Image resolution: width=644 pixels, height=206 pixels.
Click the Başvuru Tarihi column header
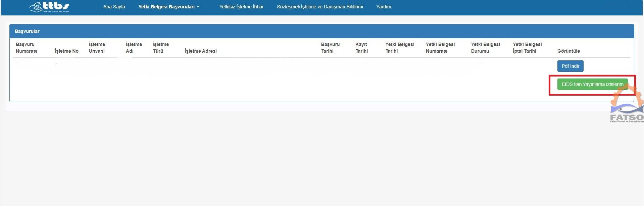(x=330, y=48)
